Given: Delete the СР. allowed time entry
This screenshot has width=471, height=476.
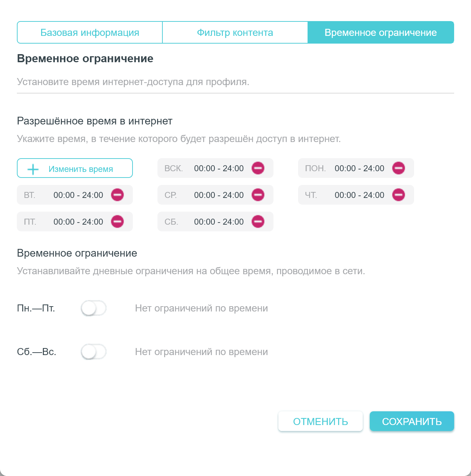Looking at the screenshot, I should tap(258, 195).
